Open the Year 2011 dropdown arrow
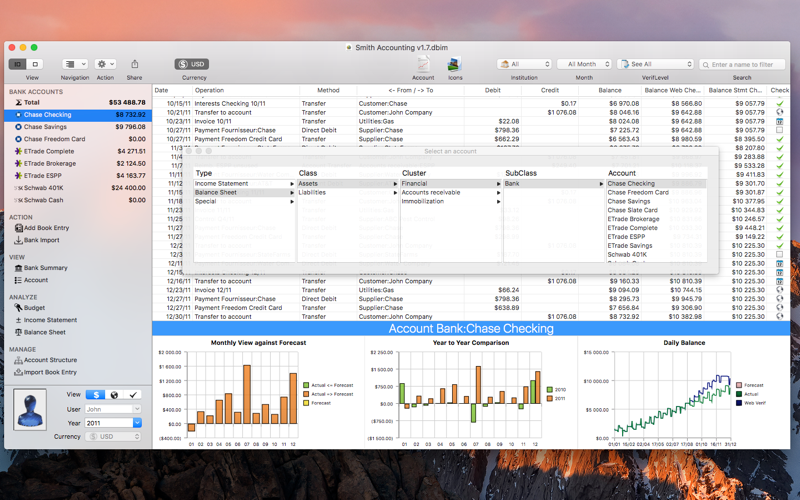The width and height of the screenshot is (800, 500). (x=137, y=423)
